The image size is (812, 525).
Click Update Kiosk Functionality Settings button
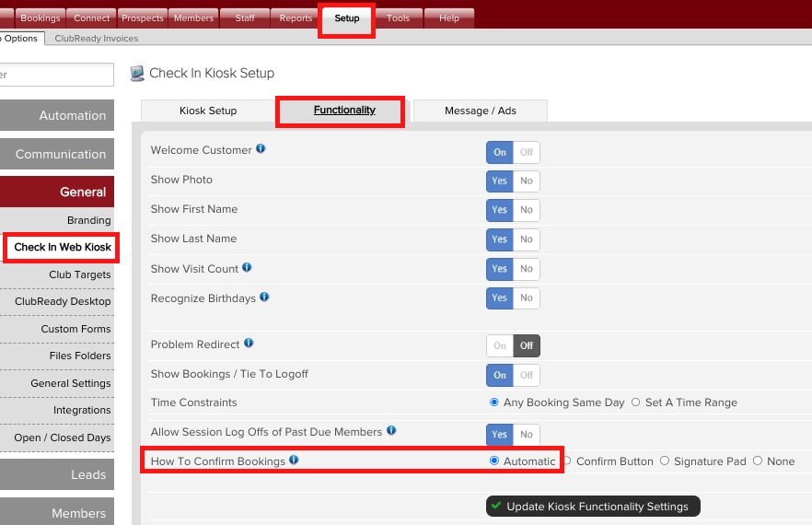pos(593,507)
